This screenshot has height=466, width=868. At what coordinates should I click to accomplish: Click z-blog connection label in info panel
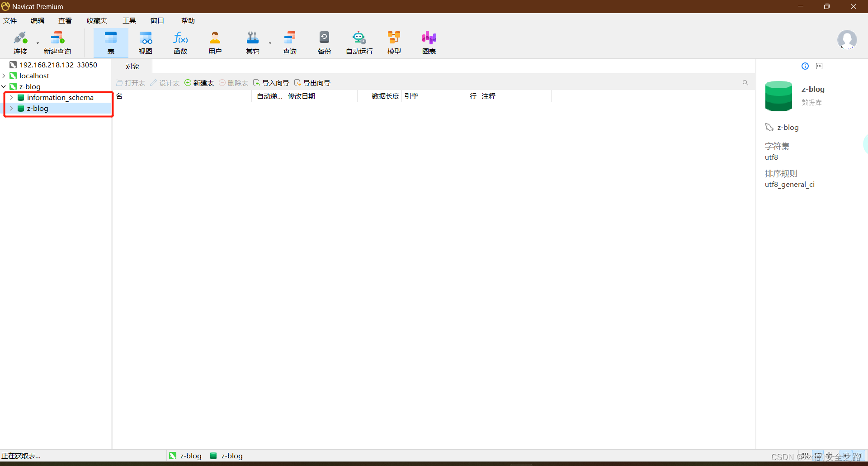pyautogui.click(x=788, y=128)
